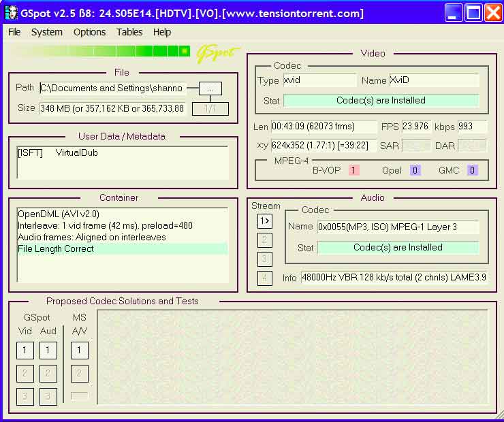Click the empty DAR field
This screenshot has width=504, height=422.
[x=472, y=146]
